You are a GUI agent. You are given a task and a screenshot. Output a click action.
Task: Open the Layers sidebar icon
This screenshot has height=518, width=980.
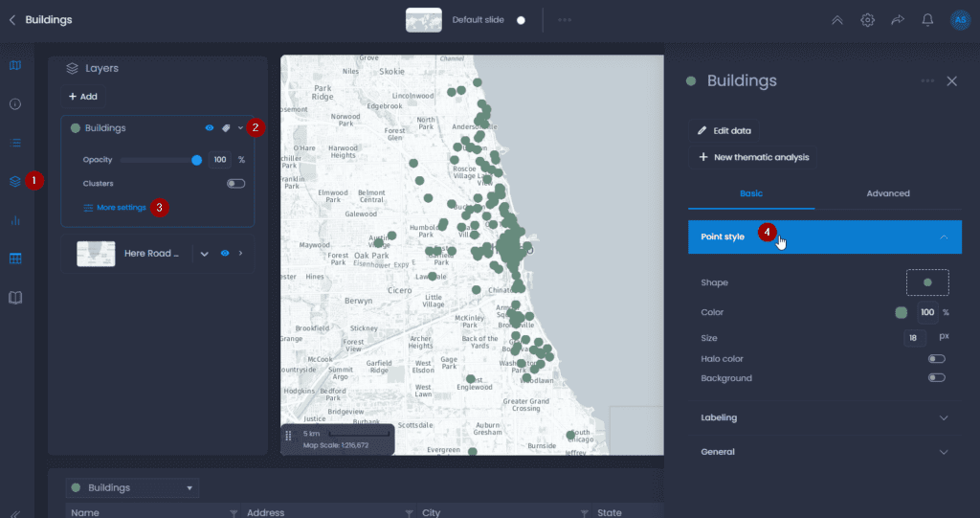[x=15, y=181]
